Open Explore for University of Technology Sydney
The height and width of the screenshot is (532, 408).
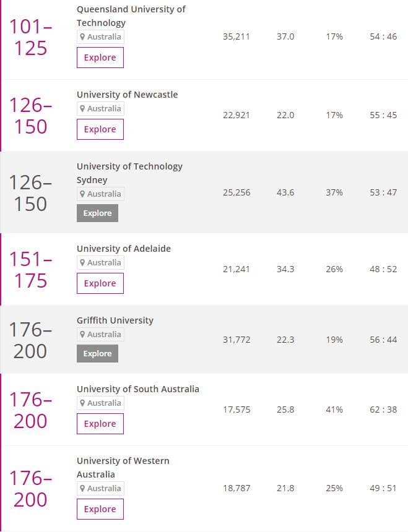click(97, 213)
